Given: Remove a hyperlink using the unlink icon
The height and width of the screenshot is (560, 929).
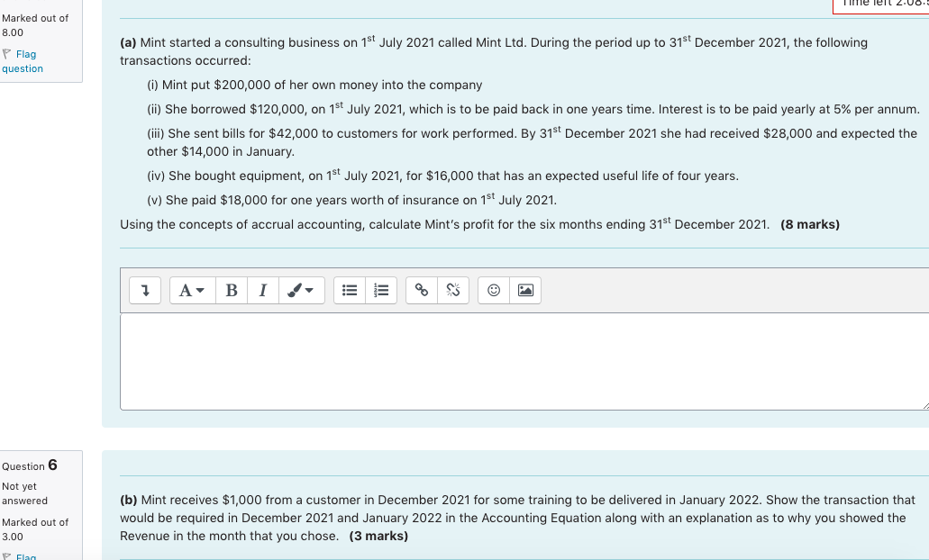Looking at the screenshot, I should coord(453,290).
